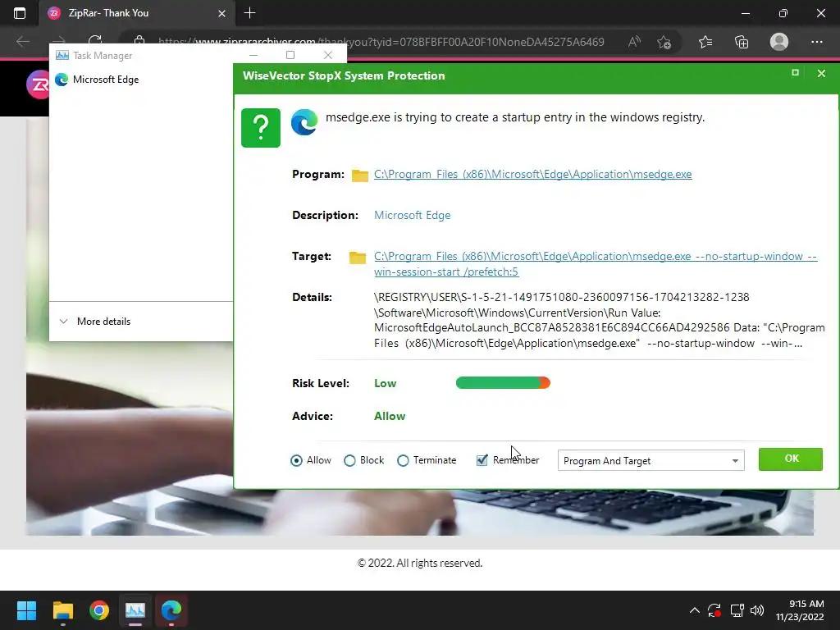Open the Edge profile avatar
The image size is (840, 630).
779,42
